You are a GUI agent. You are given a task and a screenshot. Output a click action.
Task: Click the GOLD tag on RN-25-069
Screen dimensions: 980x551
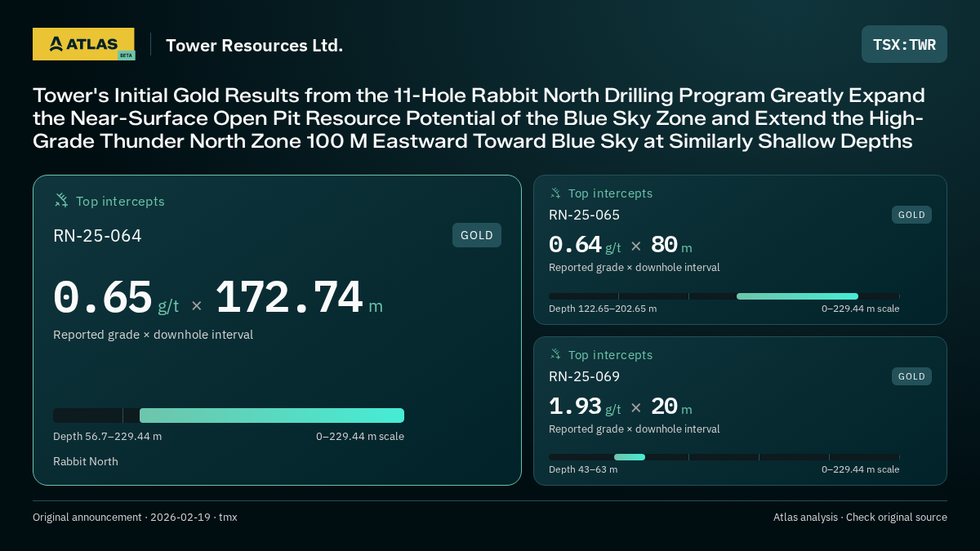pyautogui.click(x=911, y=376)
